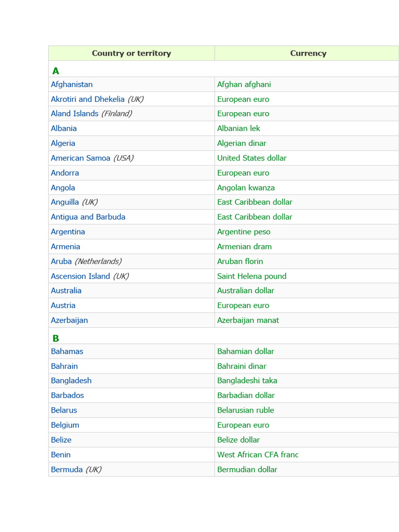Open the Akrotiri and Dhekelia link

pos(87,99)
